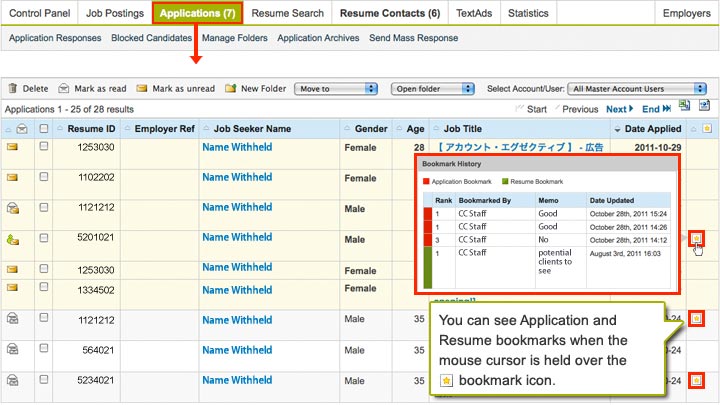Click the Delete trash can icon
The height and width of the screenshot is (405, 720).
click(13, 88)
